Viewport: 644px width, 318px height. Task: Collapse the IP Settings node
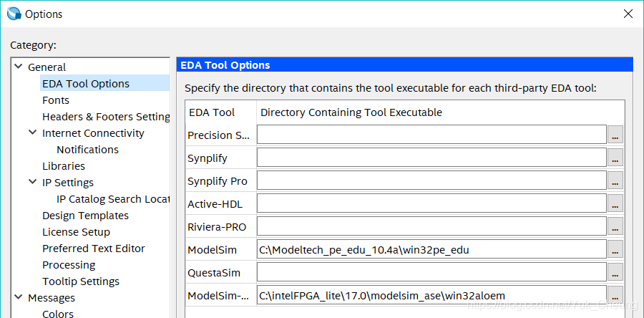tap(32, 182)
